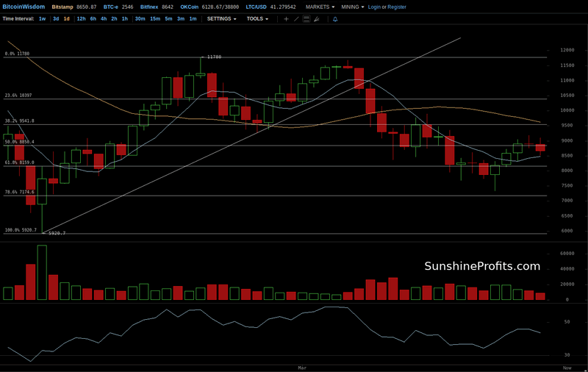Set the chart interval to 1d
This screenshot has height=372, width=588.
[x=66, y=18]
